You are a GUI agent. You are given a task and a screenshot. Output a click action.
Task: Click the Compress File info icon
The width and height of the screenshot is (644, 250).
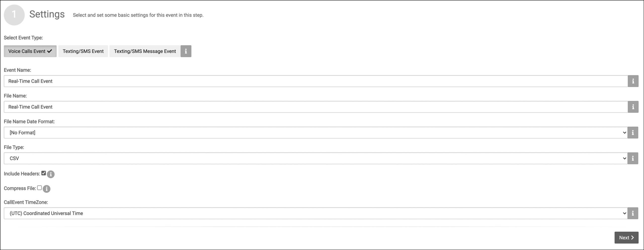(x=47, y=189)
